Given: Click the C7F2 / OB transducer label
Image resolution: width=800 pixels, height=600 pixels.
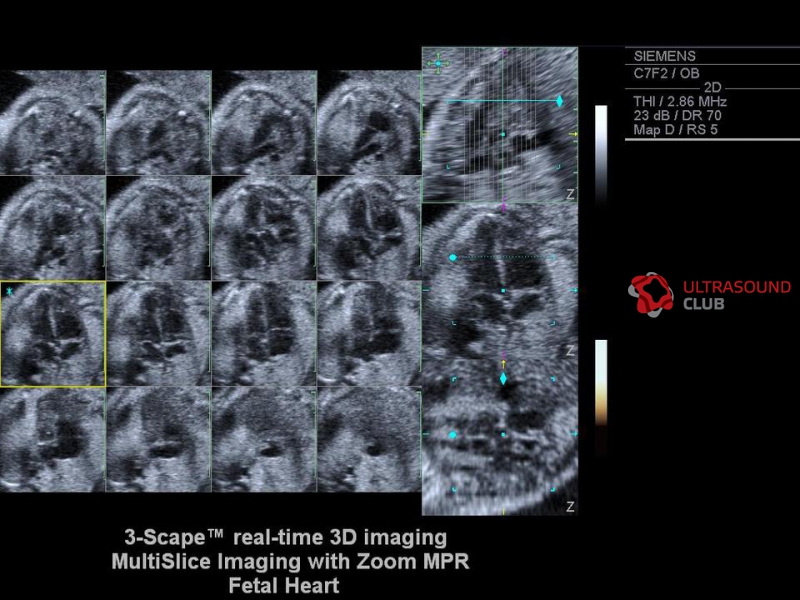Looking at the screenshot, I should tap(666, 73).
